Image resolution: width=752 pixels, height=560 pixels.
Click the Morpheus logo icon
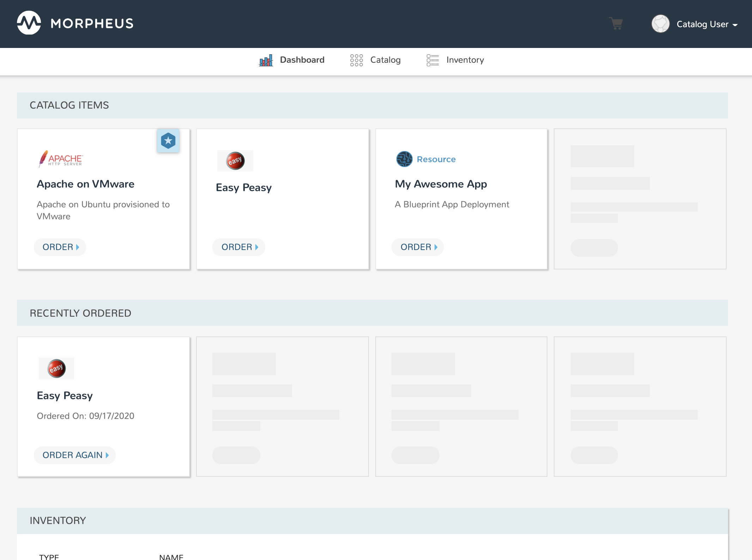pyautogui.click(x=29, y=23)
